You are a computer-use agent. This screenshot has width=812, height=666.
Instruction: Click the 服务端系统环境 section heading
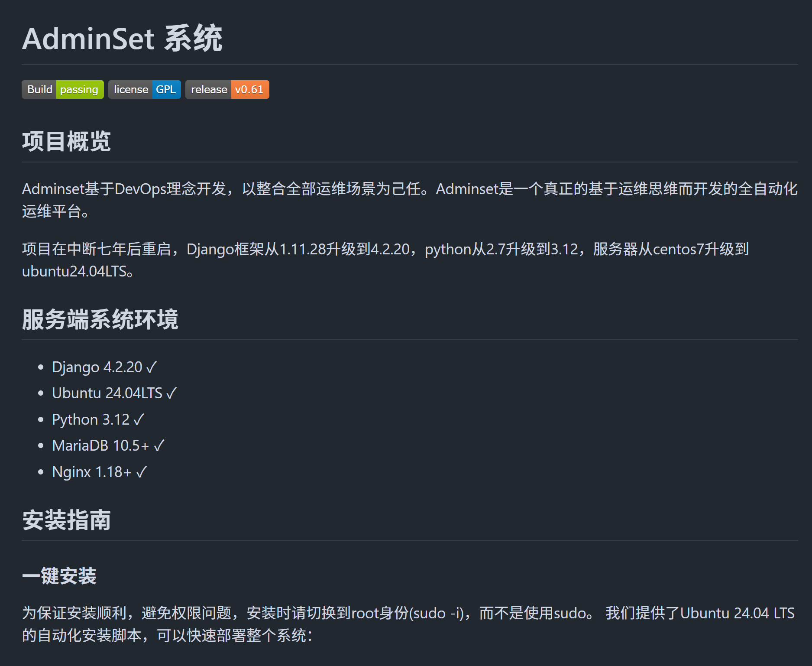(x=100, y=319)
